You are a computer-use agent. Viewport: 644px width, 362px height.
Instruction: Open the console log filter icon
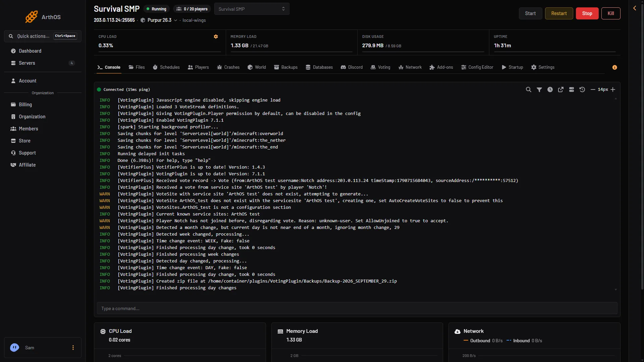pos(539,89)
